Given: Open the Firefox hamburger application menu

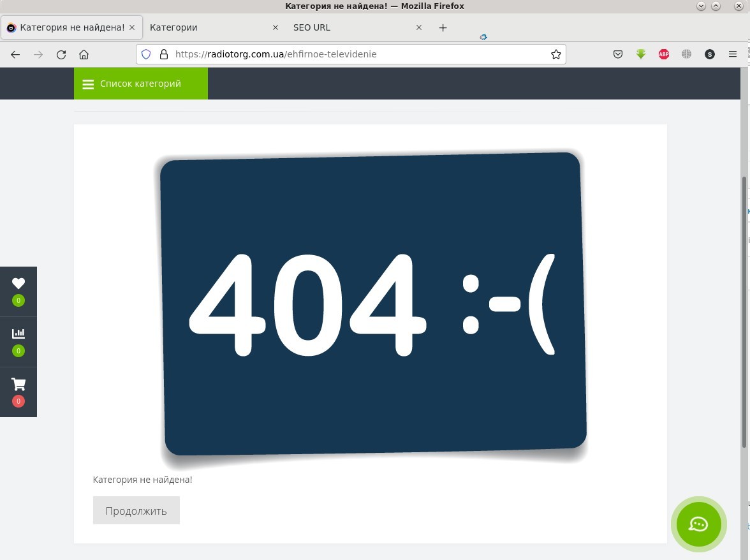Looking at the screenshot, I should tap(732, 54).
